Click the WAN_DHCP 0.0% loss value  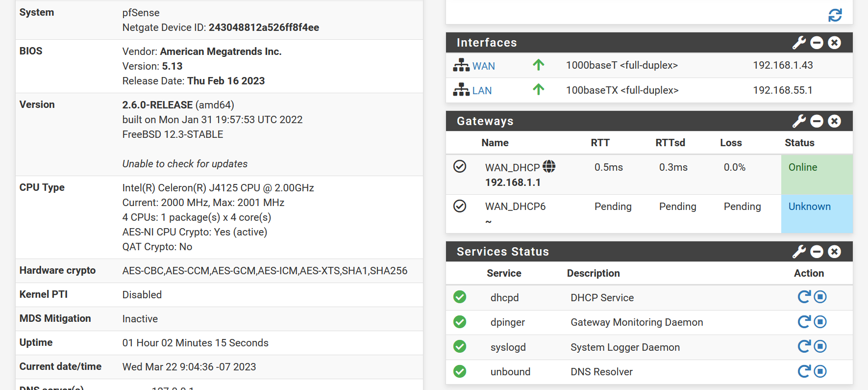734,167
